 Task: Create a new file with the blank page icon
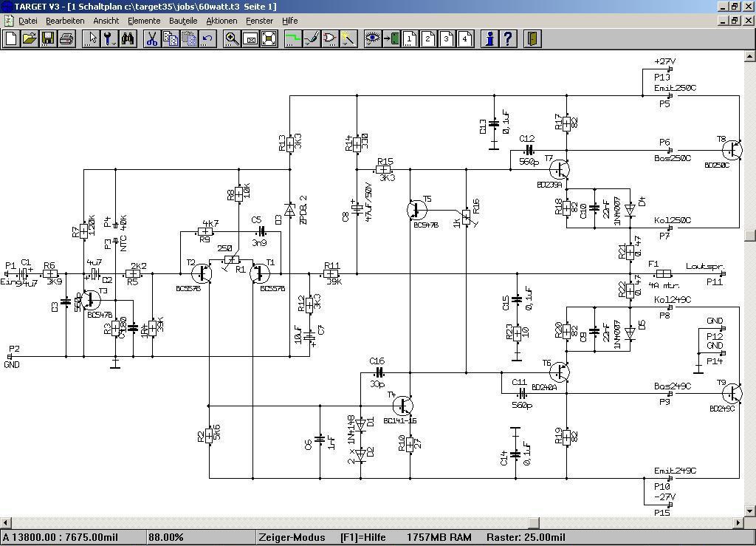point(12,38)
